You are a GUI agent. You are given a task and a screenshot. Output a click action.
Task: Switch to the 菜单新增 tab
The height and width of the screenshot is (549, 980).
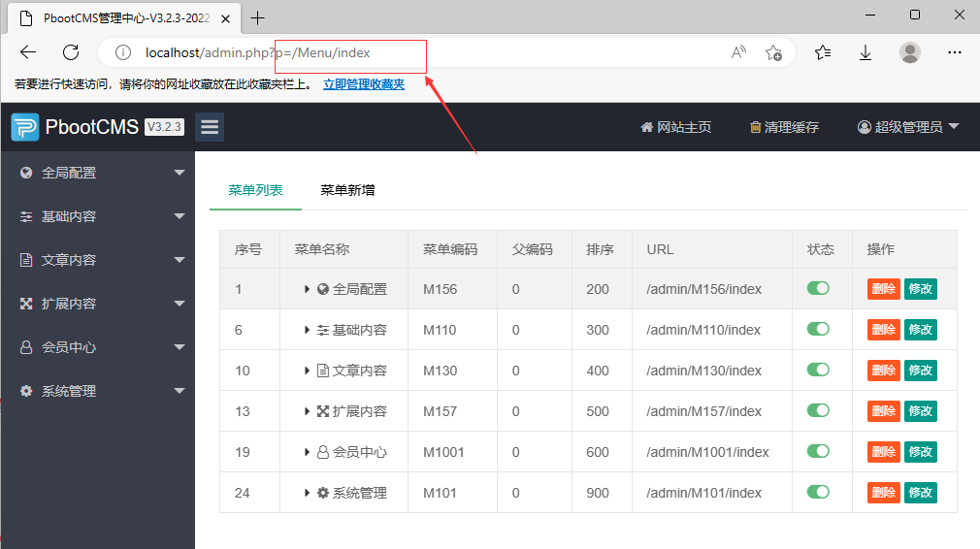click(347, 190)
